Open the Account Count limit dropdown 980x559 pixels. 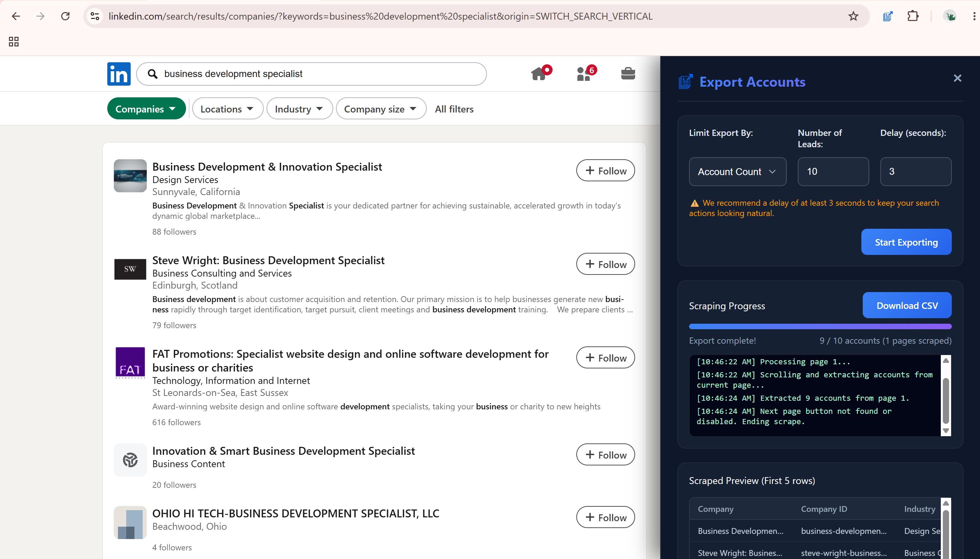pos(738,172)
